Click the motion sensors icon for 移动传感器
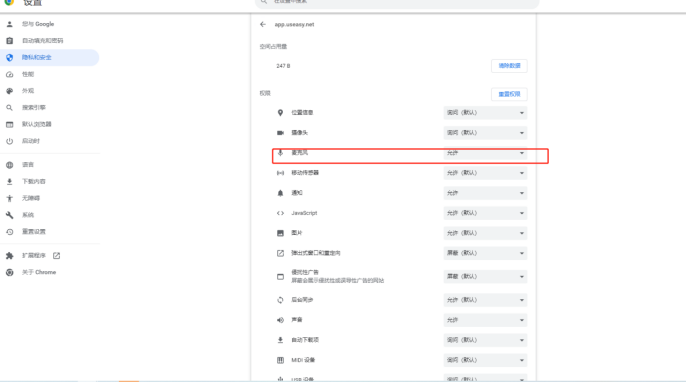 click(280, 173)
